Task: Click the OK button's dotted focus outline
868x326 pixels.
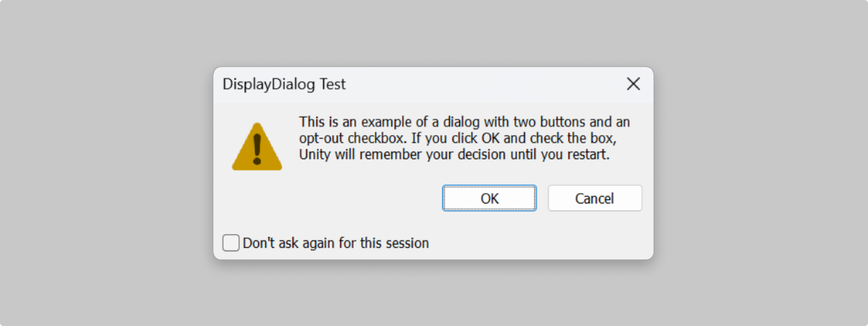Action: (x=488, y=198)
